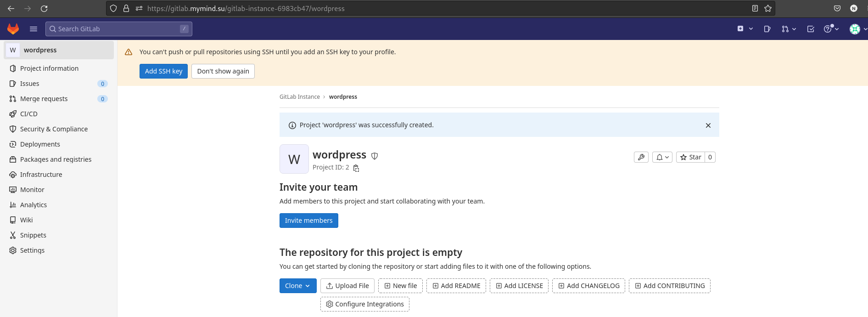Viewport: 868px width, 317px height.
Task: Open the hamburger main menu
Action: click(34, 29)
